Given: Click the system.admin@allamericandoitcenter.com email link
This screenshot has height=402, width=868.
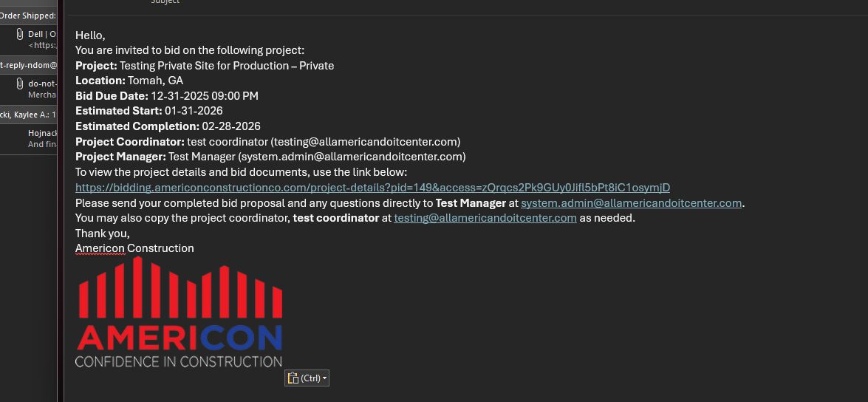Looking at the screenshot, I should (x=631, y=203).
